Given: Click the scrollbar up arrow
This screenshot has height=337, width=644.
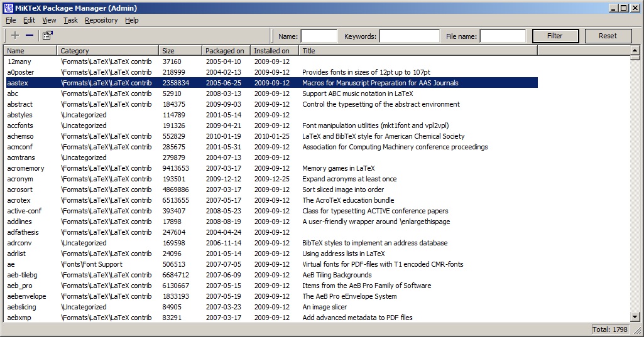Looking at the screenshot, I should pyautogui.click(x=635, y=50).
